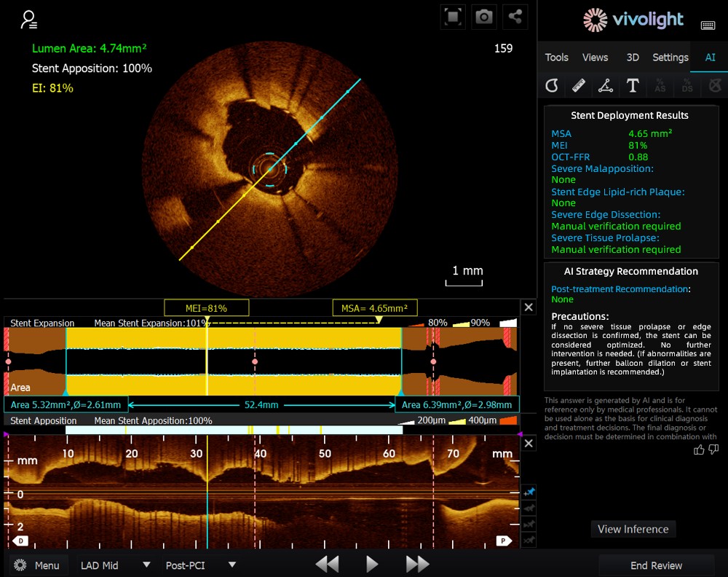Viewport: 728px width, 577px height.
Task: Select the text annotation tool
Action: coord(633,86)
